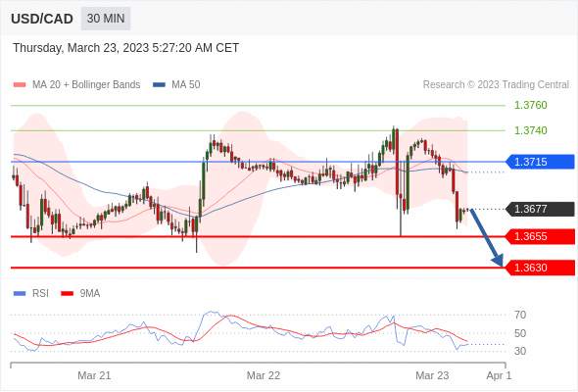Click the 1.3760 resistance level label
Viewport: 578px width, 392px height.
530,105
